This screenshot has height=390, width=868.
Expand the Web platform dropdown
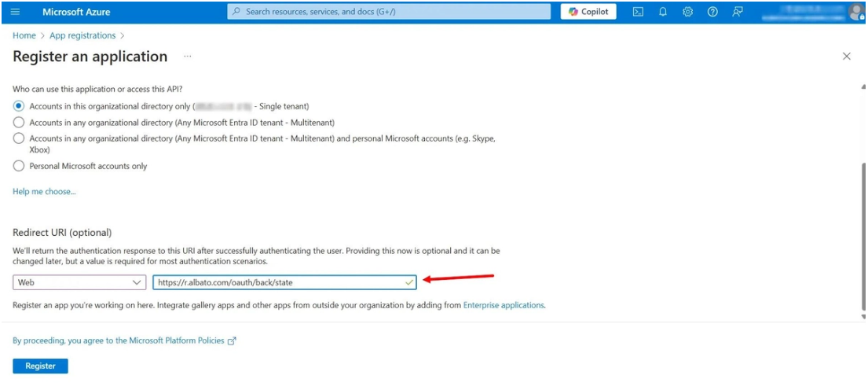tap(79, 282)
